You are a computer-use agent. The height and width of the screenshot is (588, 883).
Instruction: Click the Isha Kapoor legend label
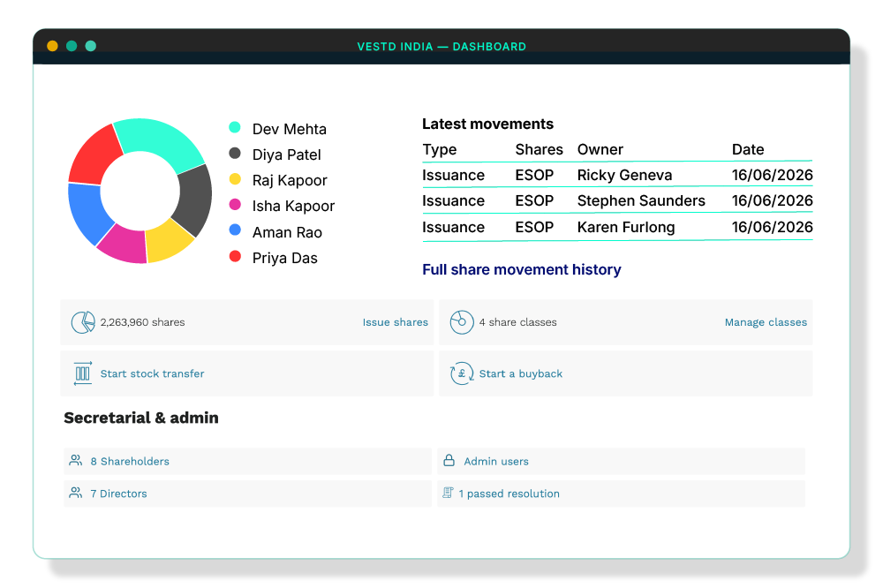click(293, 206)
